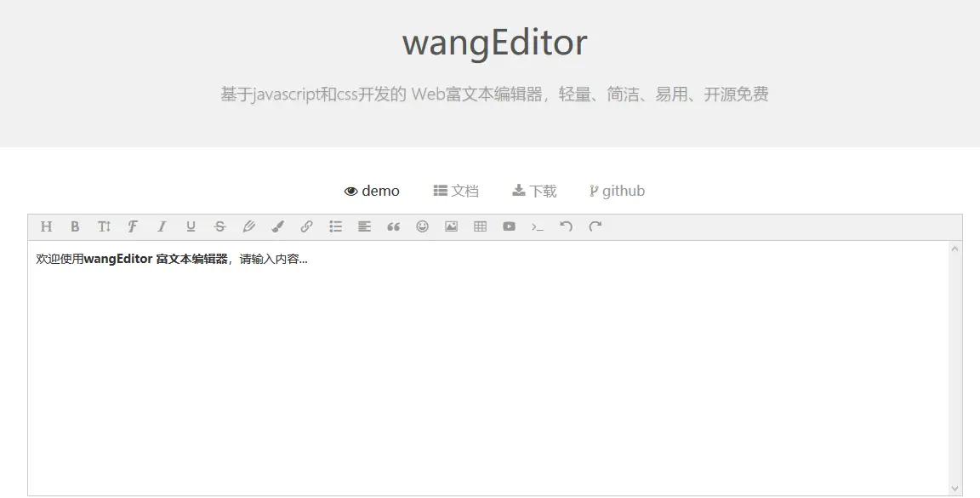The height and width of the screenshot is (498, 980).
Task: Open the bullet list tool
Action: click(x=336, y=226)
